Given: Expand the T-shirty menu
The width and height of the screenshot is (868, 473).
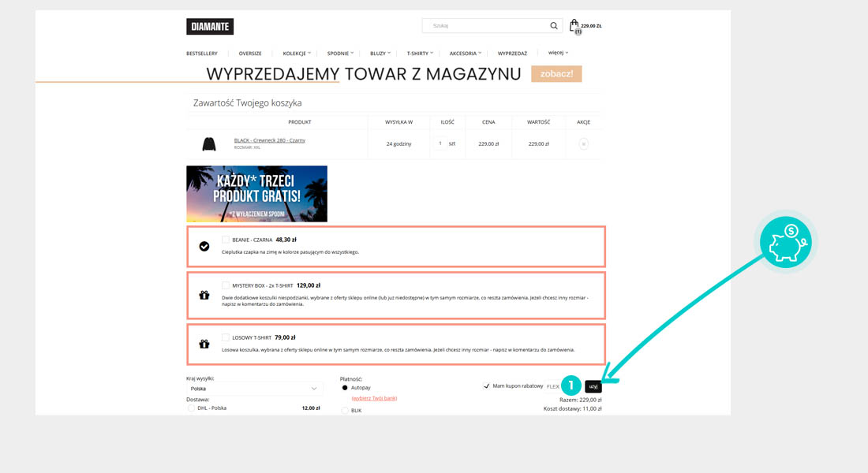Looking at the screenshot, I should (x=420, y=53).
